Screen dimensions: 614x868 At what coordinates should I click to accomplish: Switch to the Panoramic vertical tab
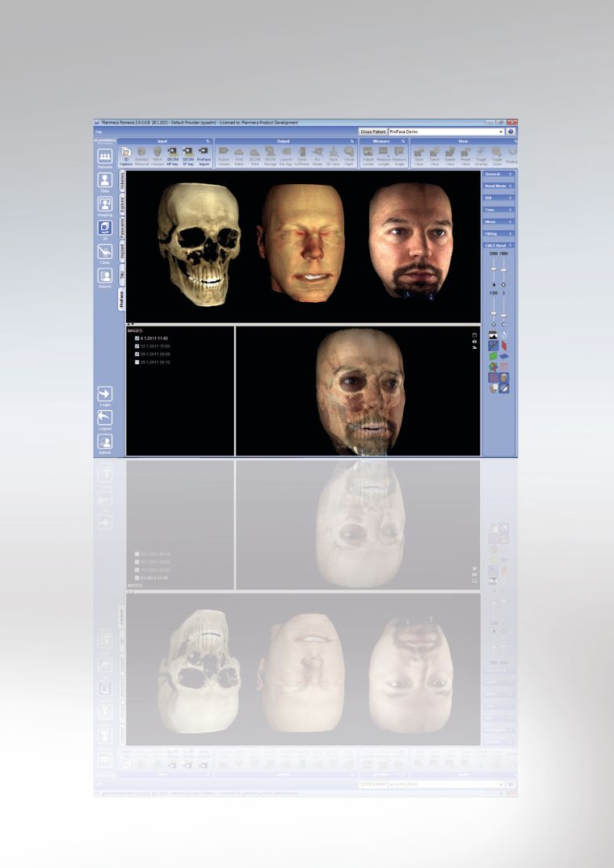[122, 228]
